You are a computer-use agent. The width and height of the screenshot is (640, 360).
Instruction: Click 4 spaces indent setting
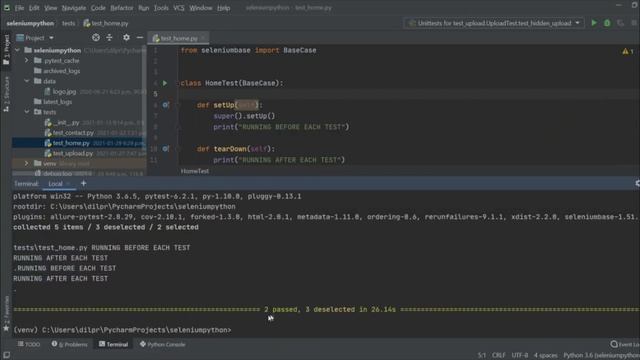(545, 355)
